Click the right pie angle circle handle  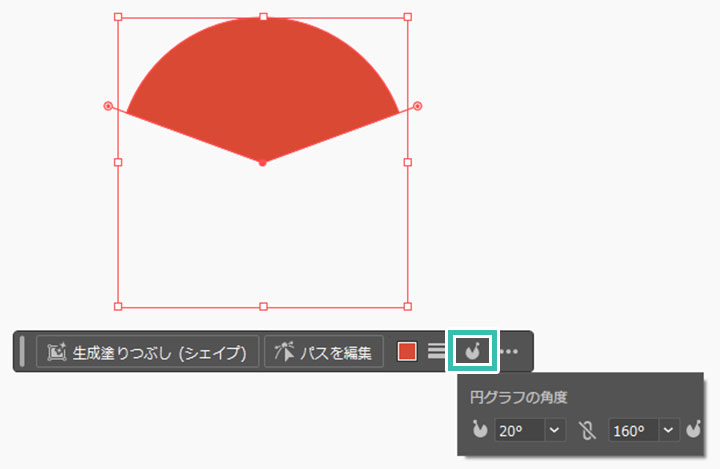coord(418,105)
